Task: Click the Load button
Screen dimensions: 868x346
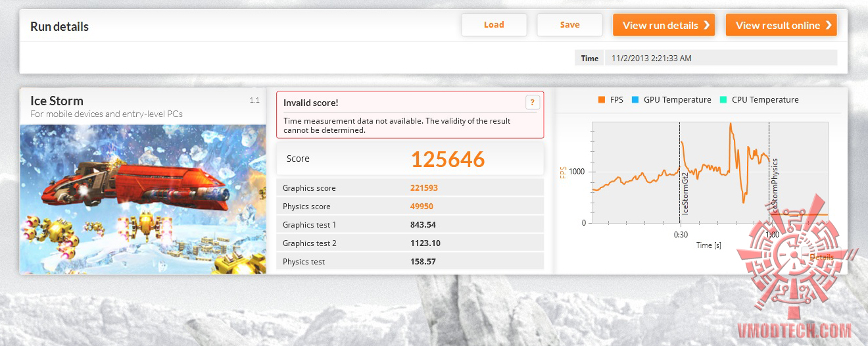Action: 494,25
